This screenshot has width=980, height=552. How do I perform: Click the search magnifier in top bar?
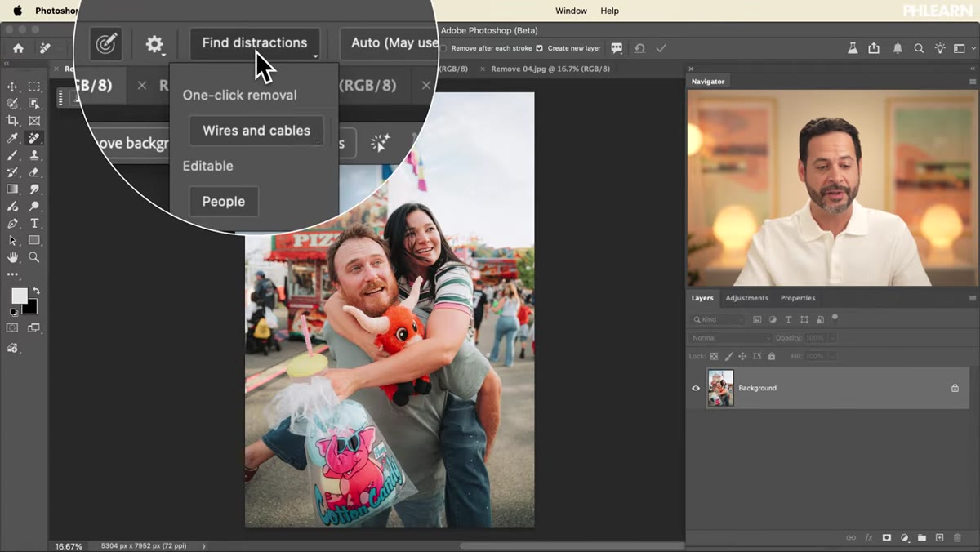click(x=919, y=48)
